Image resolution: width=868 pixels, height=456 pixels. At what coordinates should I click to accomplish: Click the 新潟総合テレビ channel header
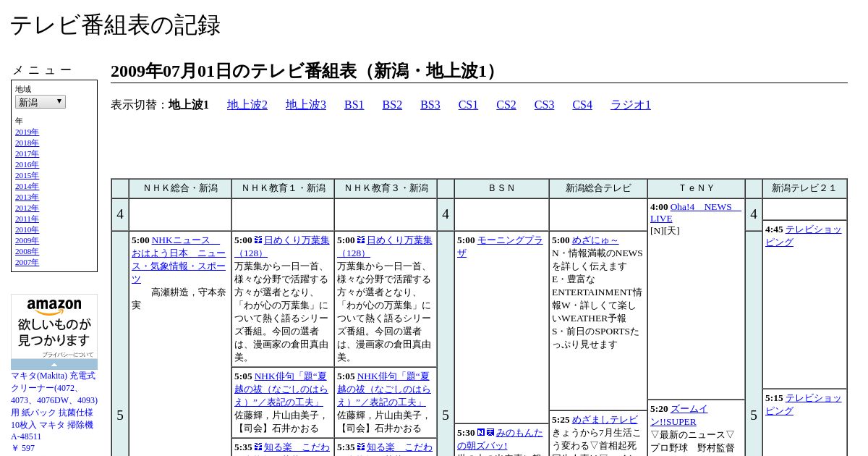[x=598, y=188]
